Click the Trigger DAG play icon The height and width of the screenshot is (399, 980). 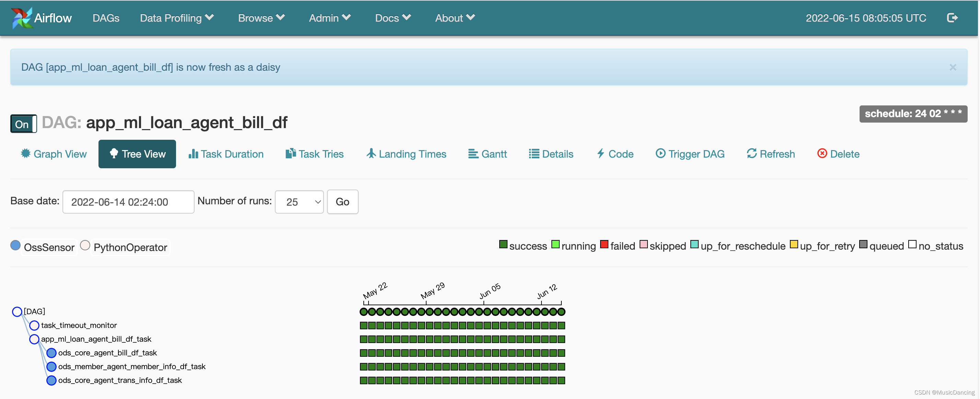click(660, 153)
